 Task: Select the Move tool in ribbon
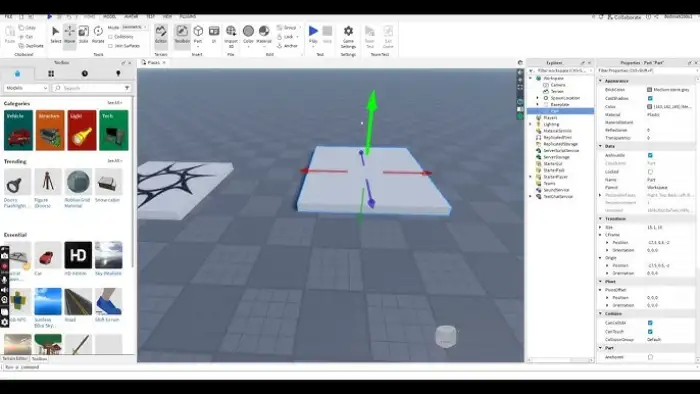(70, 35)
